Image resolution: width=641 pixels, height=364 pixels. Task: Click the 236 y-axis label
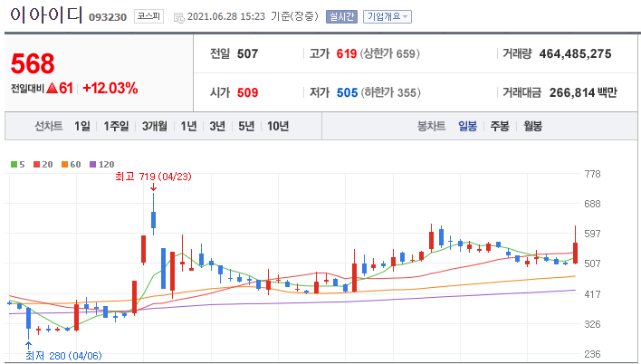[593, 354]
